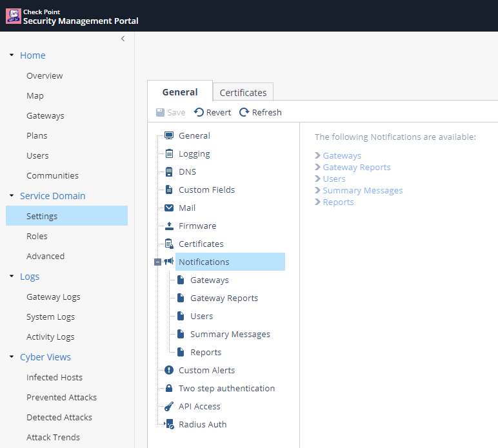The width and height of the screenshot is (498, 448).
Task: Click the Custom Alerts exclamation icon
Action: 169,371
